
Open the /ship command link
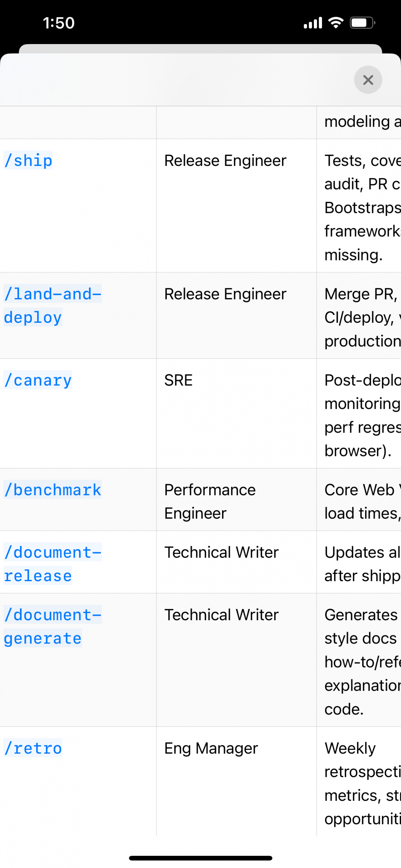pyautogui.click(x=28, y=160)
